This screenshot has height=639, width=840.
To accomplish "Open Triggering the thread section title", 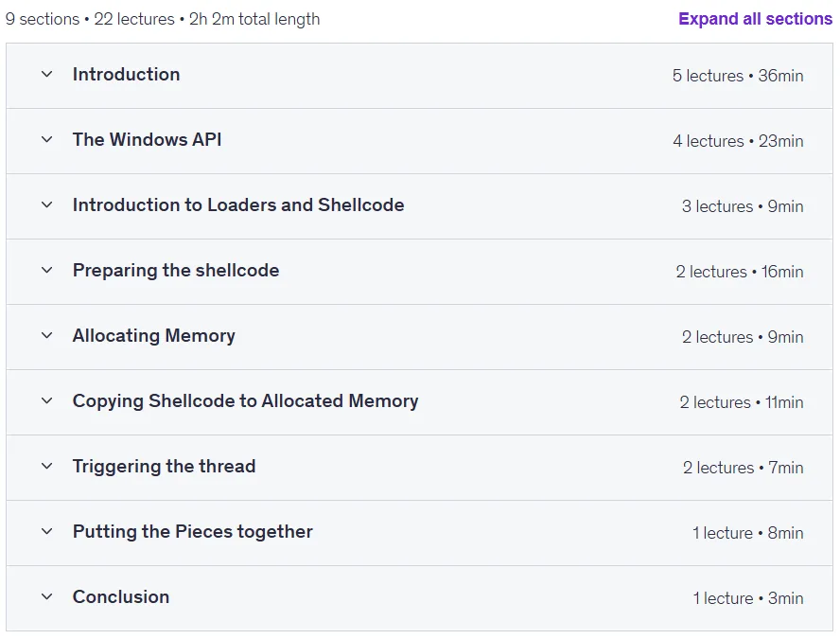I will (x=164, y=467).
